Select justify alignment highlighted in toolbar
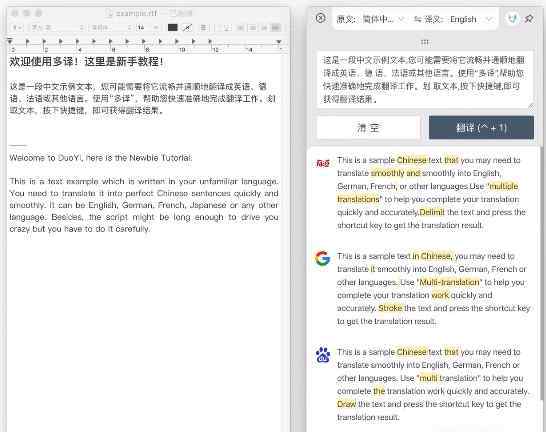The image size is (546, 432). coord(276,28)
